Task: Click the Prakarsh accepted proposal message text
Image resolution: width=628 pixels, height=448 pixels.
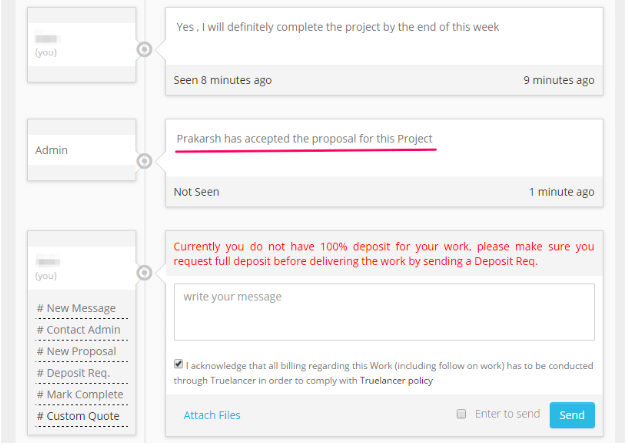Action: [x=305, y=138]
